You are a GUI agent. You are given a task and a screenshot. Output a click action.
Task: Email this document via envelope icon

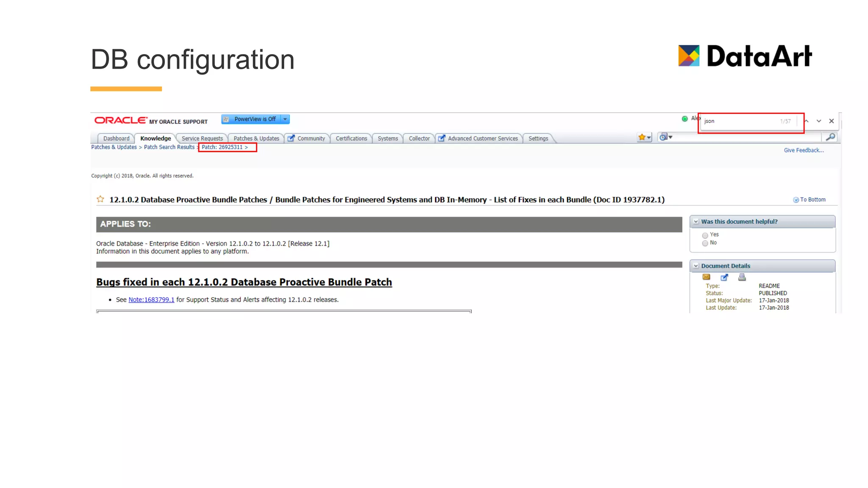click(x=706, y=277)
